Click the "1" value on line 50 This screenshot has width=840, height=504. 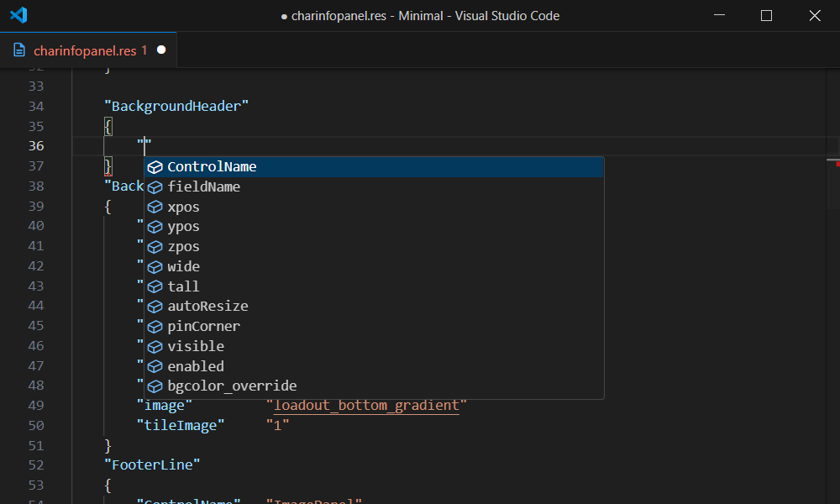[278, 425]
